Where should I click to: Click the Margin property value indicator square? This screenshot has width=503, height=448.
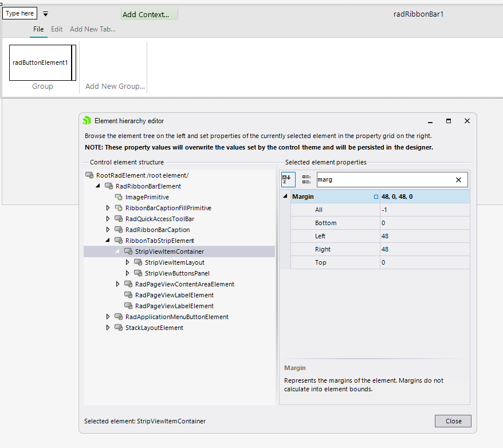click(x=376, y=197)
